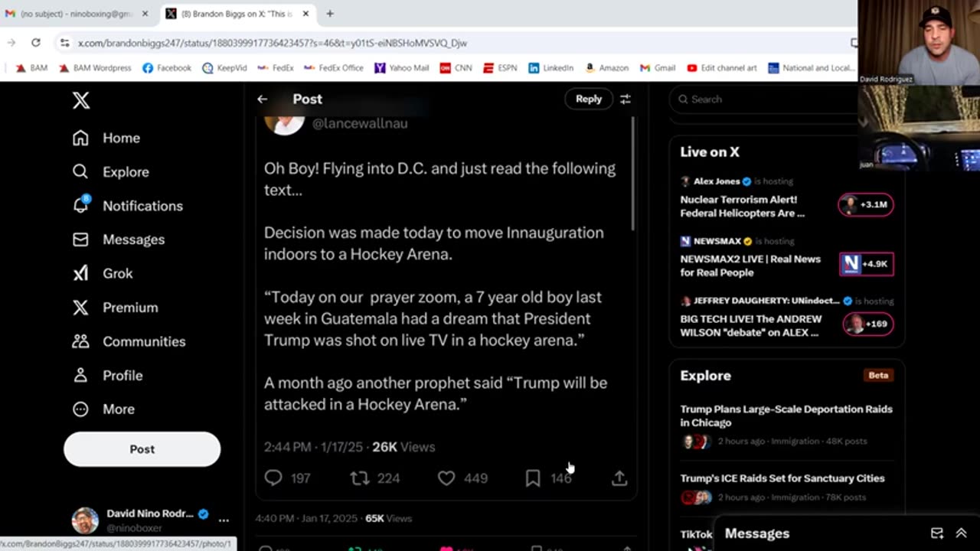Click the 4:40 PM Jan 17, 2025 timestamp
The height and width of the screenshot is (551, 980).
click(x=306, y=518)
